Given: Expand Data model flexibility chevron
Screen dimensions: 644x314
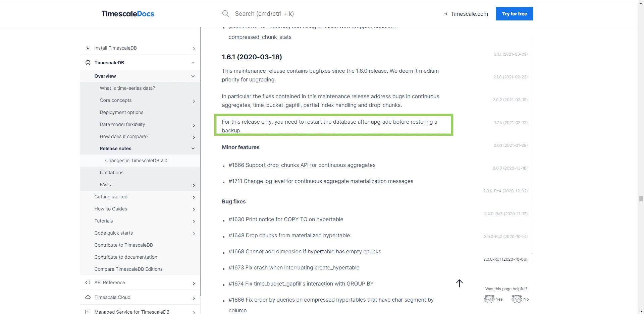Looking at the screenshot, I should coord(194,125).
